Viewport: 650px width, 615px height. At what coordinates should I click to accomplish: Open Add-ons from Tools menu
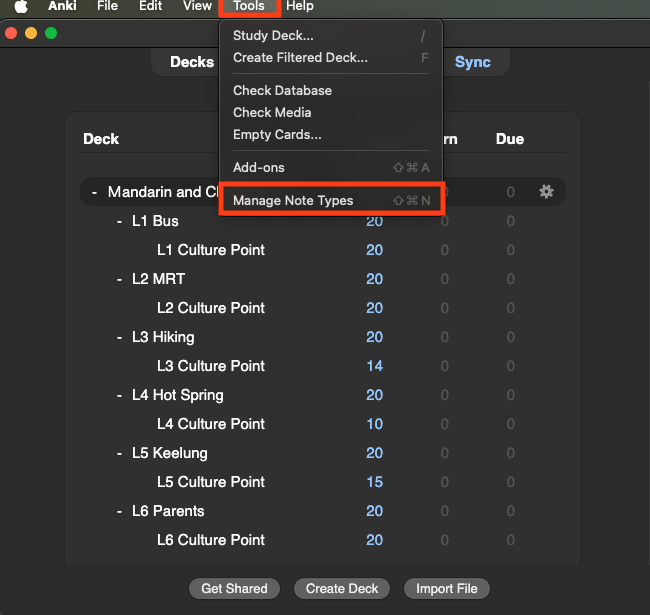click(x=259, y=167)
